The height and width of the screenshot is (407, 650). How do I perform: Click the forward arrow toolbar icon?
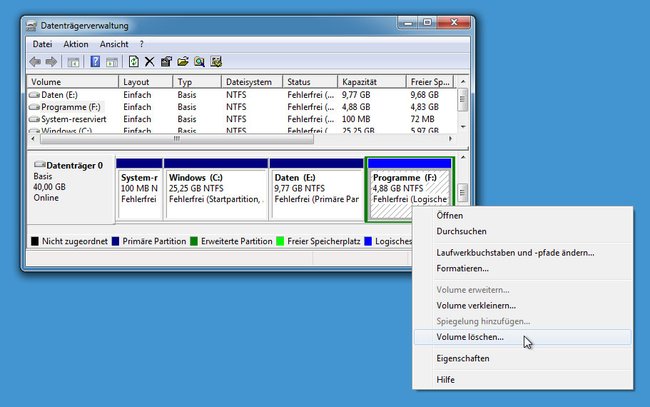[x=51, y=62]
